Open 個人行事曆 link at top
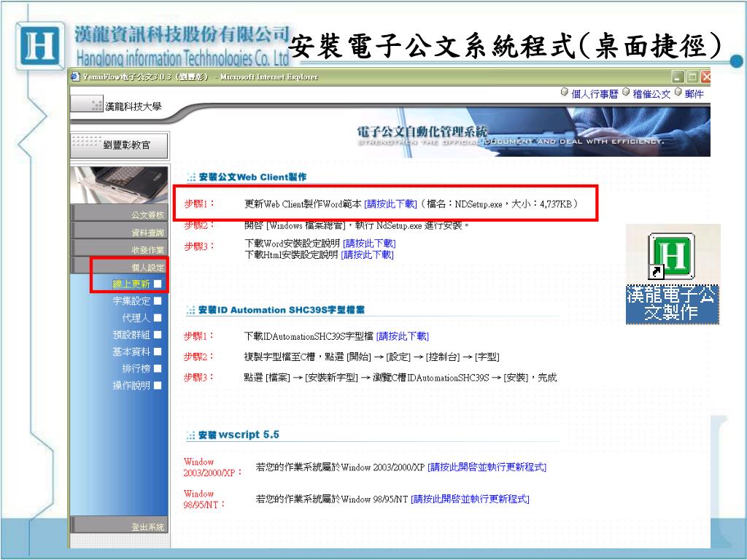Screen dimensions: 747x560 pyautogui.click(x=595, y=94)
